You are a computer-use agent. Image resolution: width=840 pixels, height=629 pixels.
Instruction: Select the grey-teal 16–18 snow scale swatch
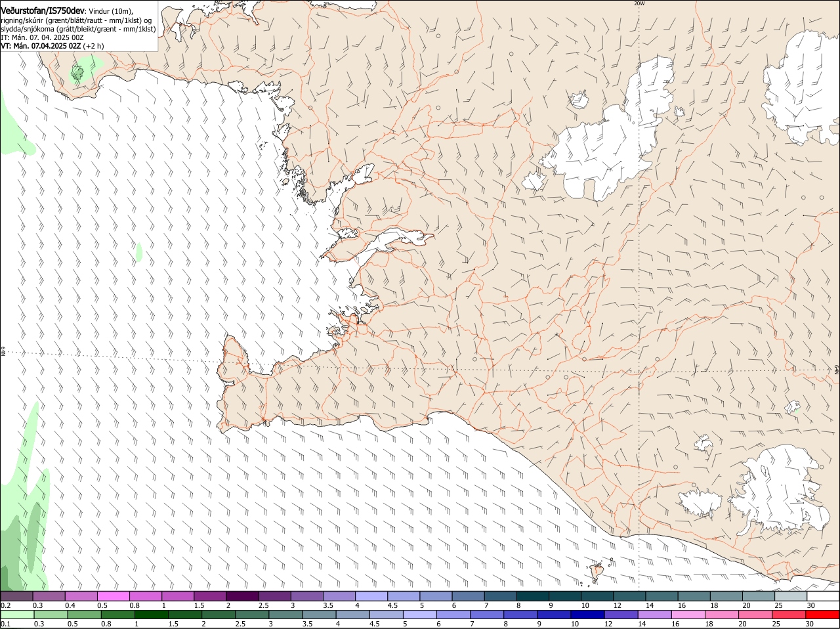click(x=694, y=596)
